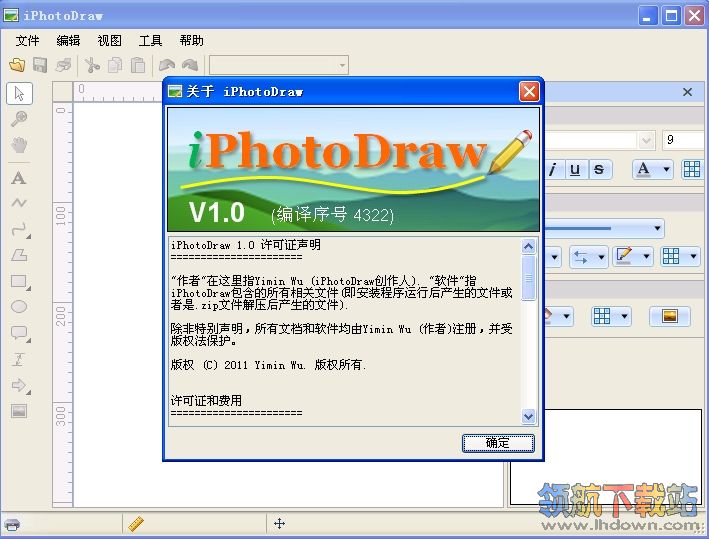Open the fill pattern grid dropdown
This screenshot has width=709, height=539.
tap(611, 316)
